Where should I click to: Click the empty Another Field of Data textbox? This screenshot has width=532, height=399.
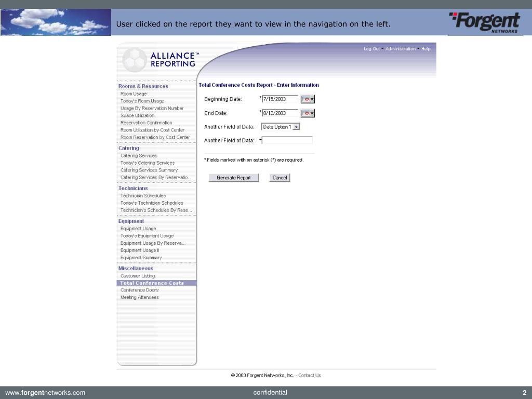[287, 140]
